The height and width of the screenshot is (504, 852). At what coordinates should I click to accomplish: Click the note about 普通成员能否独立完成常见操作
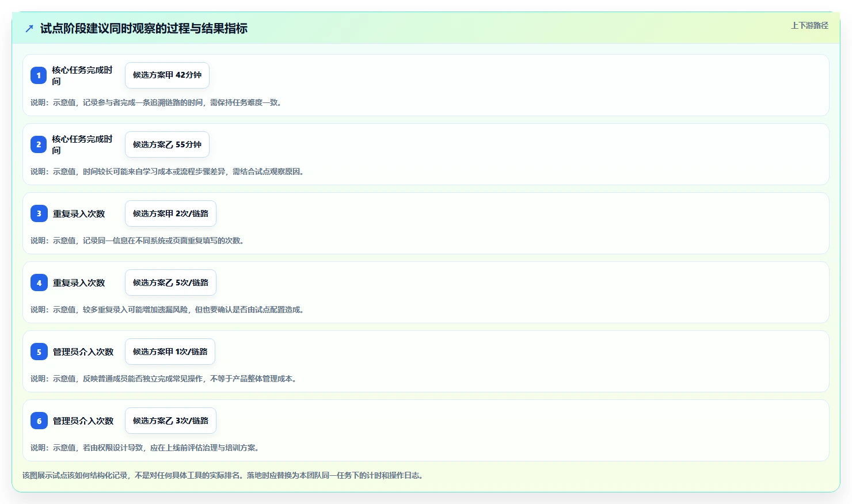point(163,379)
